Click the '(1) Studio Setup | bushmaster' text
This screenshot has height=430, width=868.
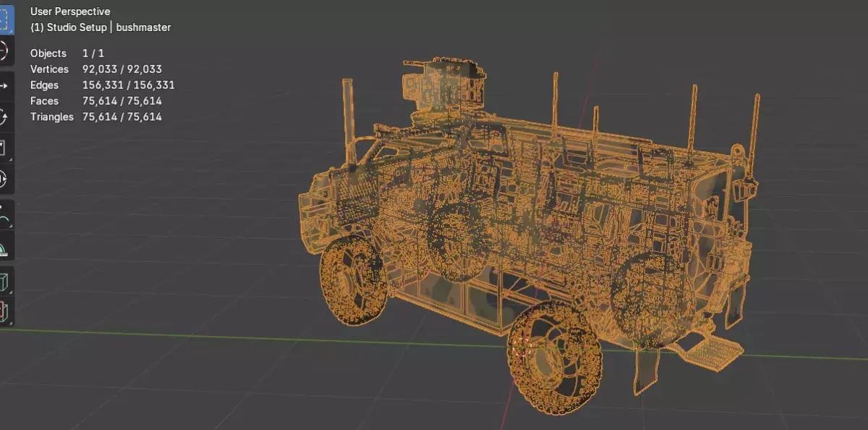point(101,28)
